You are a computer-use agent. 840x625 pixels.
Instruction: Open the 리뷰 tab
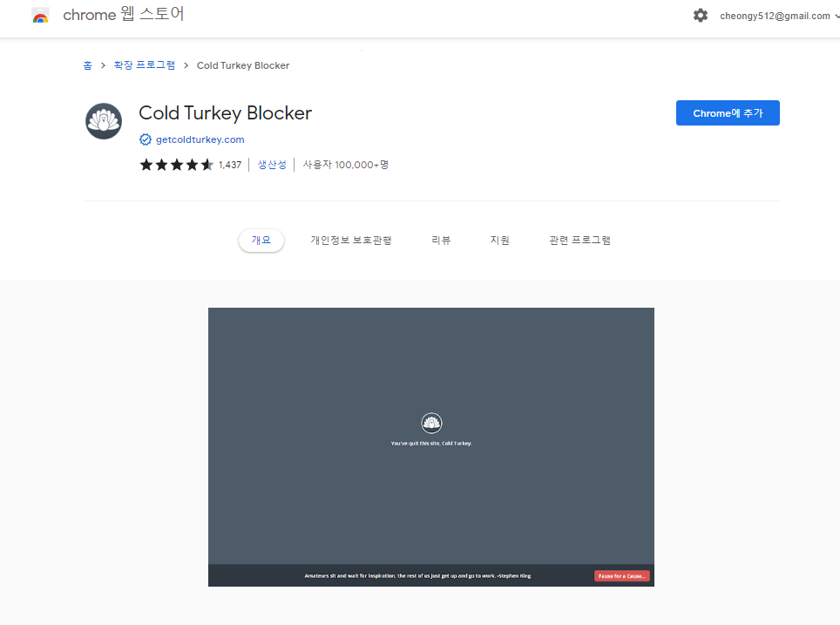[441, 240]
